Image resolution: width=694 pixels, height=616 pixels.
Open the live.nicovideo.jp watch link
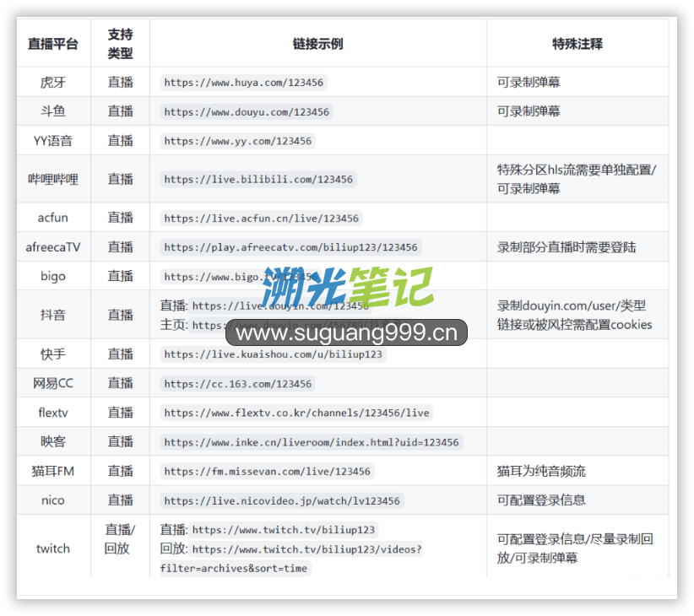(x=282, y=501)
